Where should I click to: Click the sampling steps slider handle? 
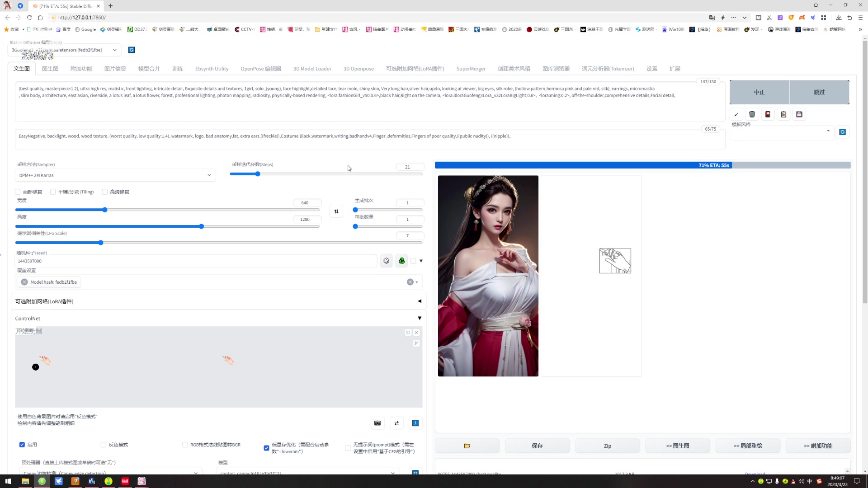258,174
